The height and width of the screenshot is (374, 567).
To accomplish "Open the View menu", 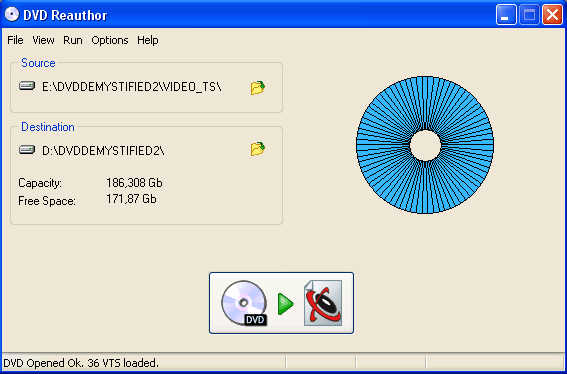I will [x=43, y=40].
